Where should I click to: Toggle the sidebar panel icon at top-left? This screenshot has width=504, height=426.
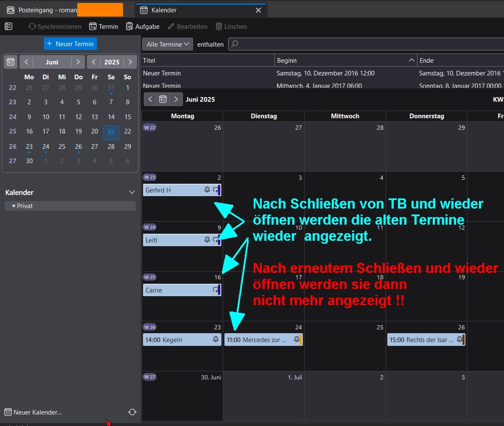click(8, 27)
